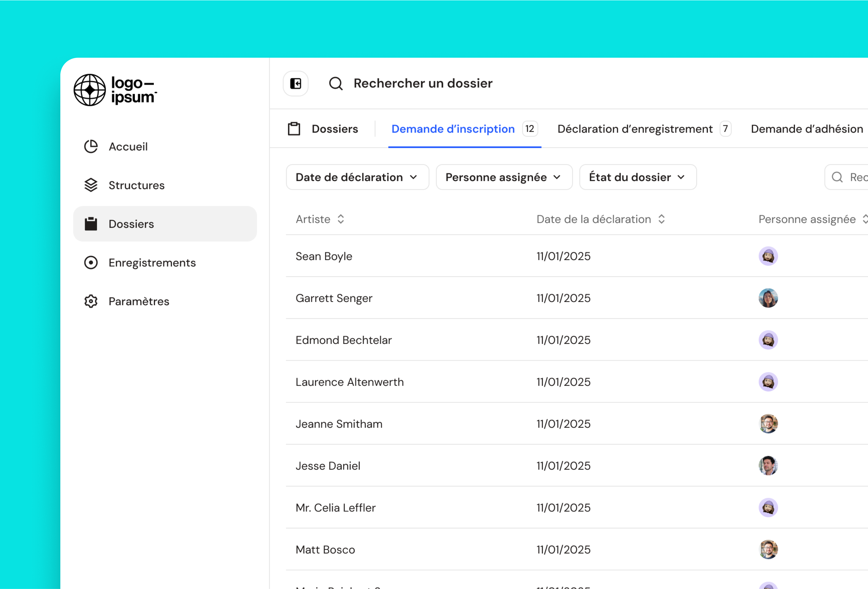Screen dimensions: 868x589
Task: Click the magnifier icon beside Rechercher un dossier
Action: pyautogui.click(x=335, y=83)
